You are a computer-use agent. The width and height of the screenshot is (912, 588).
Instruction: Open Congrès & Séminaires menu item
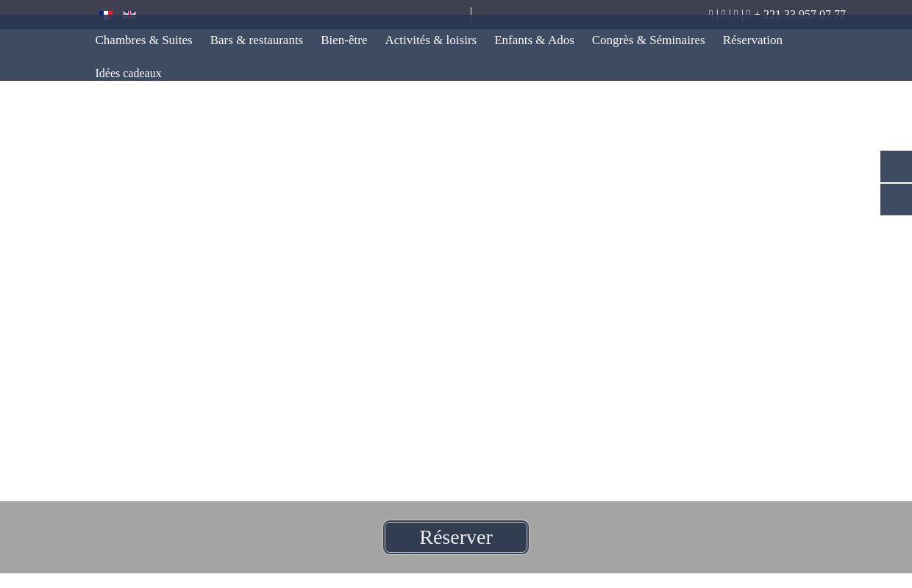[648, 40]
